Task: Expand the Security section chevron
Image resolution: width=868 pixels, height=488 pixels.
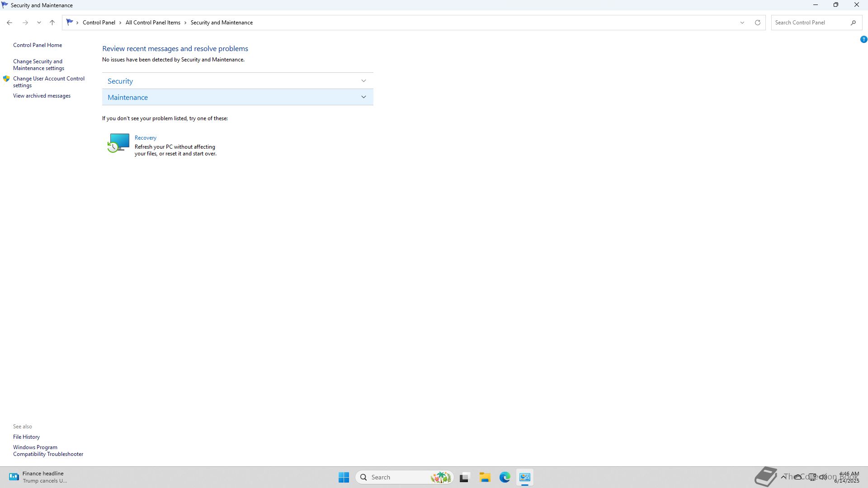Action: click(x=363, y=81)
